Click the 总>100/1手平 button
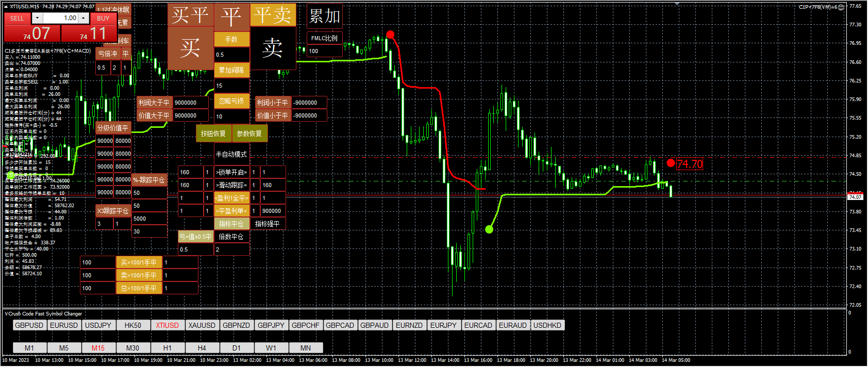Screen dimensions: 868x367 139,288
